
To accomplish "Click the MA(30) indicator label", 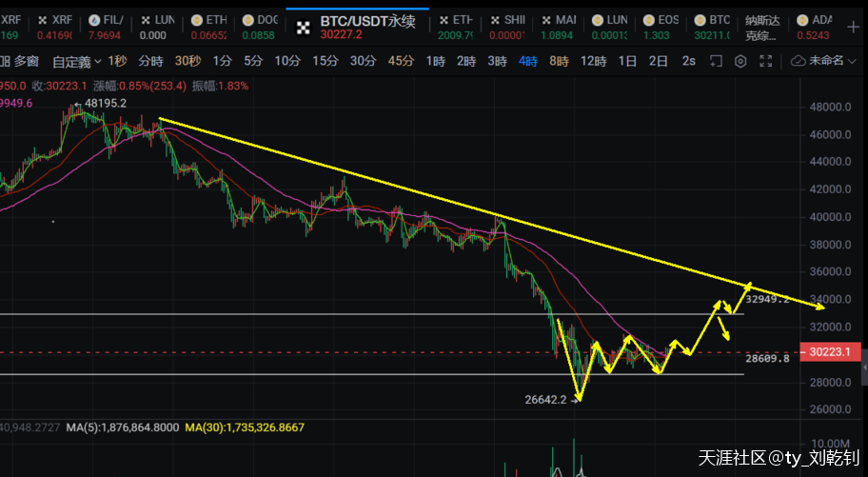I will [x=245, y=428].
